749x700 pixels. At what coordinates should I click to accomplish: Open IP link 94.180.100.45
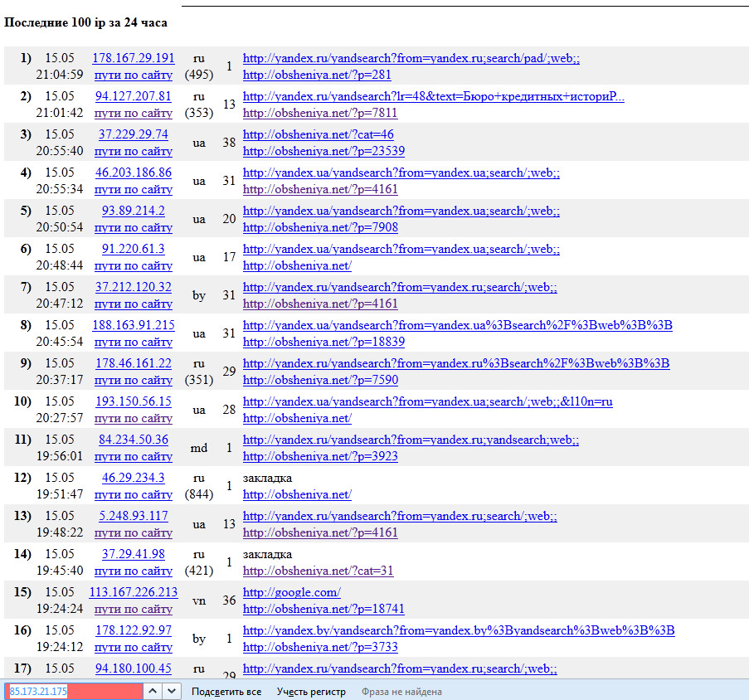click(x=134, y=669)
